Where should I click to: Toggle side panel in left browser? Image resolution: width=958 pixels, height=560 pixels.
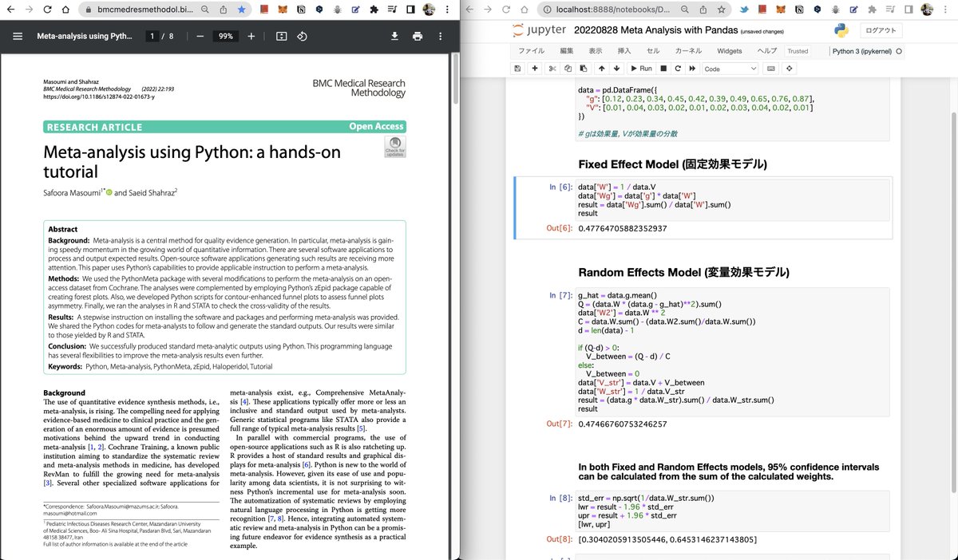coord(410,10)
